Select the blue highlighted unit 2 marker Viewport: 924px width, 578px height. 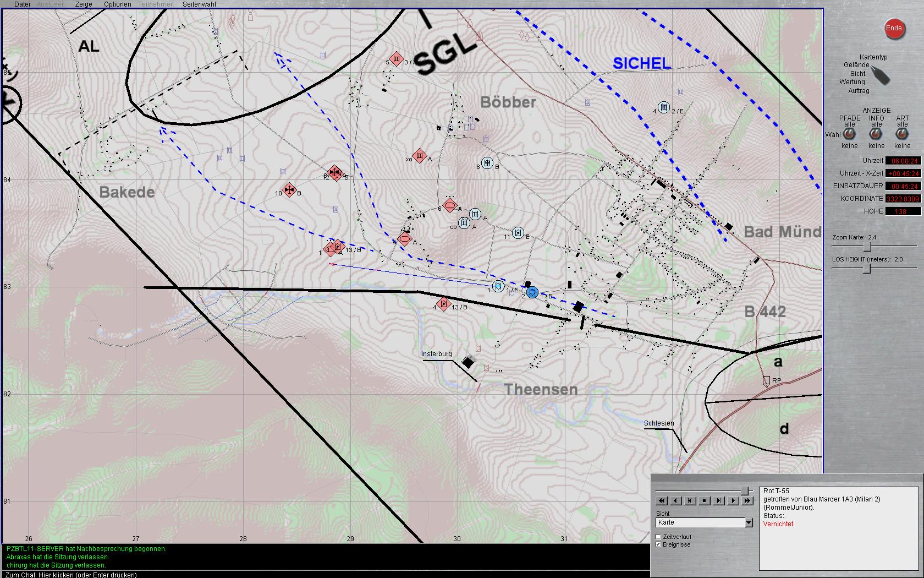coord(532,292)
